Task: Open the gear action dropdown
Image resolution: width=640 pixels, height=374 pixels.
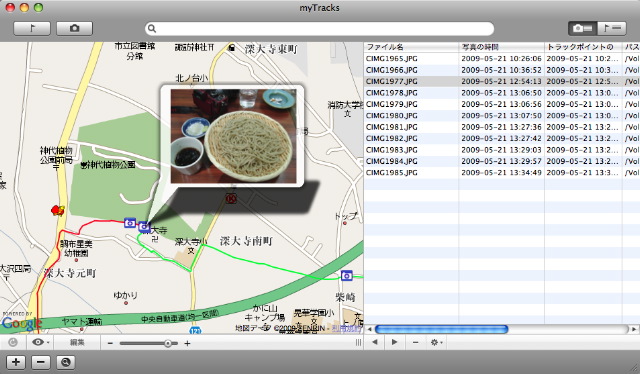Action: (436, 342)
